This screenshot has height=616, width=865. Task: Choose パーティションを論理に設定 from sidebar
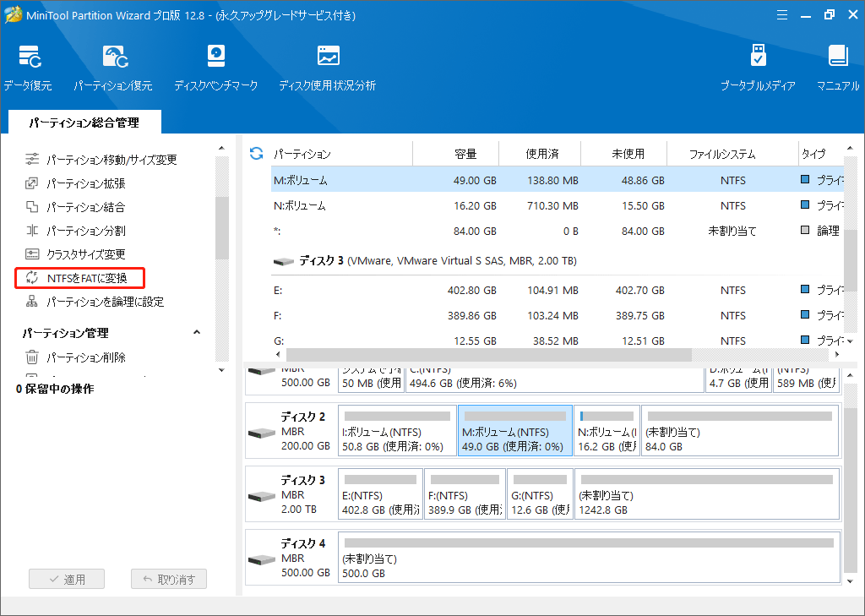click(106, 302)
